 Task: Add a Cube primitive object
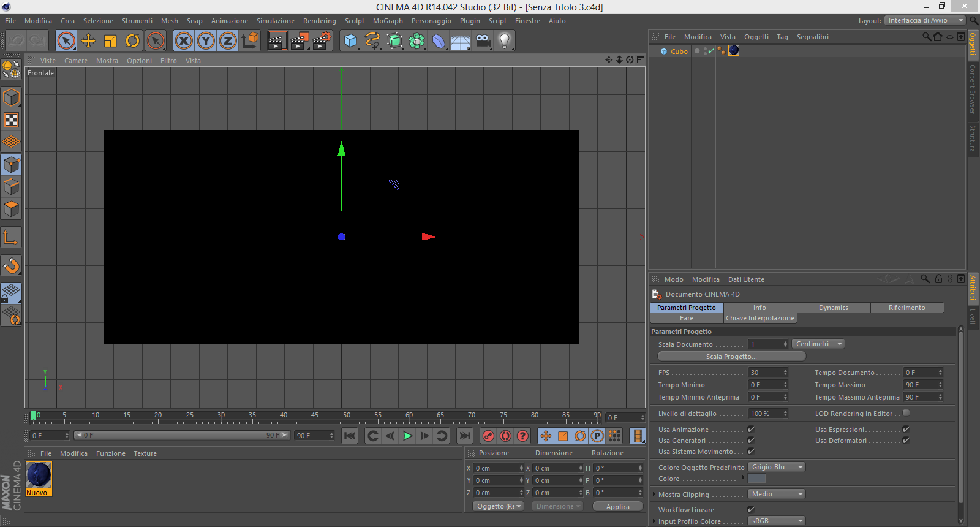pyautogui.click(x=350, y=41)
